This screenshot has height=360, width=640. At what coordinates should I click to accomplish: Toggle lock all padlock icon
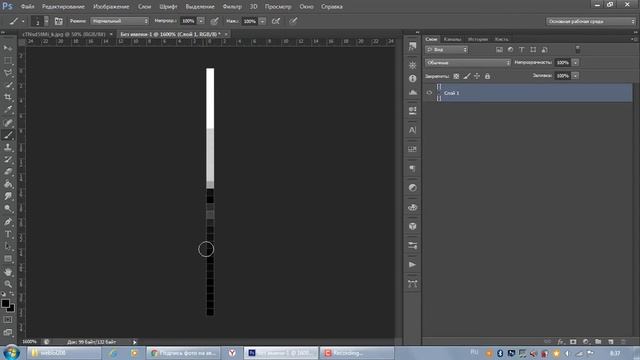(487, 76)
